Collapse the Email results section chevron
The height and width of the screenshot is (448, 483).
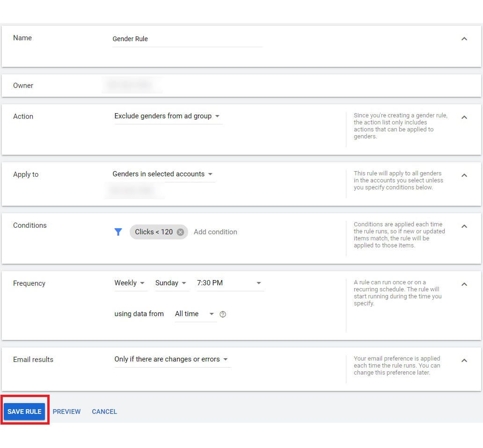click(x=464, y=361)
